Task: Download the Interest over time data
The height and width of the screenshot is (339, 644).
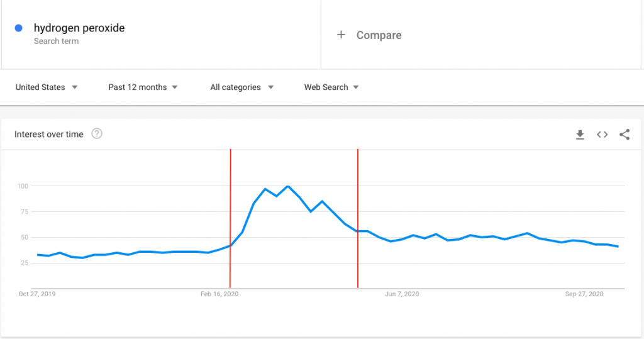Action: (580, 134)
